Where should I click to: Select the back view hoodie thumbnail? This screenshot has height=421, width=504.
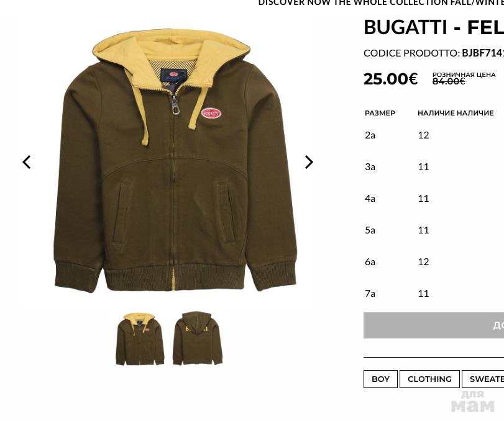[x=198, y=338]
